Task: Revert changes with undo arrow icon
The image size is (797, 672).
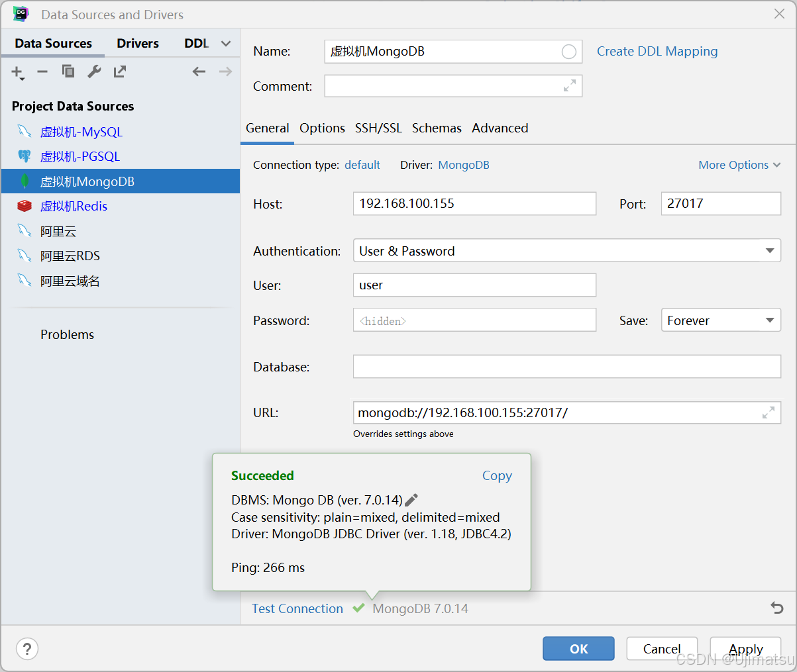Action: tap(777, 608)
